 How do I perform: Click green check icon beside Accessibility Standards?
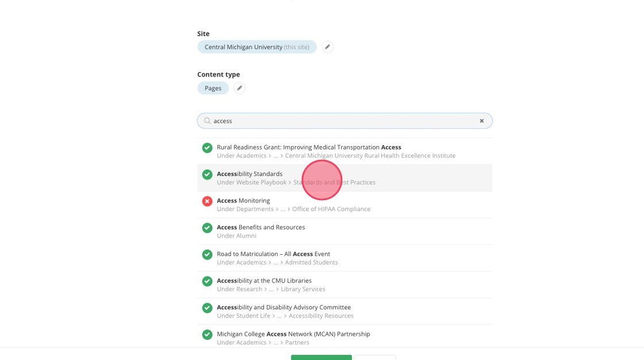(207, 175)
